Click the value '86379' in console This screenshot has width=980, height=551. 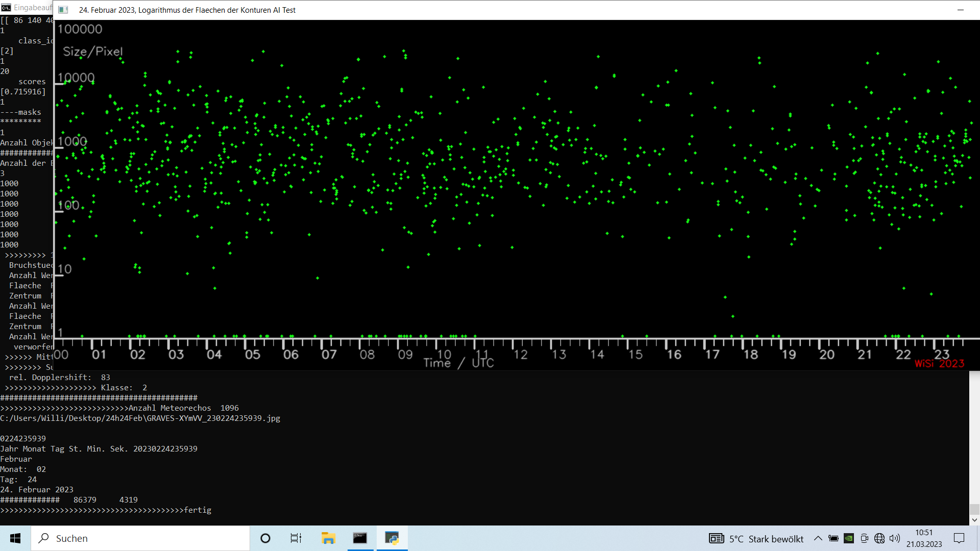tap(85, 500)
